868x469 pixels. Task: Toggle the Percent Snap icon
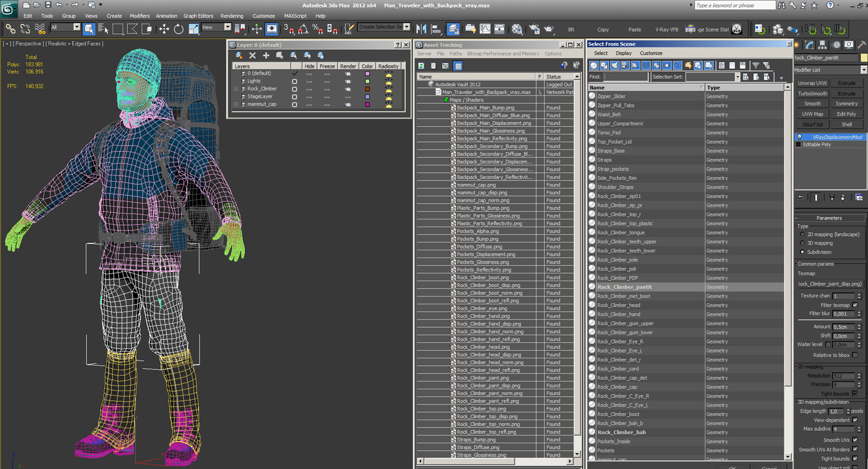[x=318, y=29]
